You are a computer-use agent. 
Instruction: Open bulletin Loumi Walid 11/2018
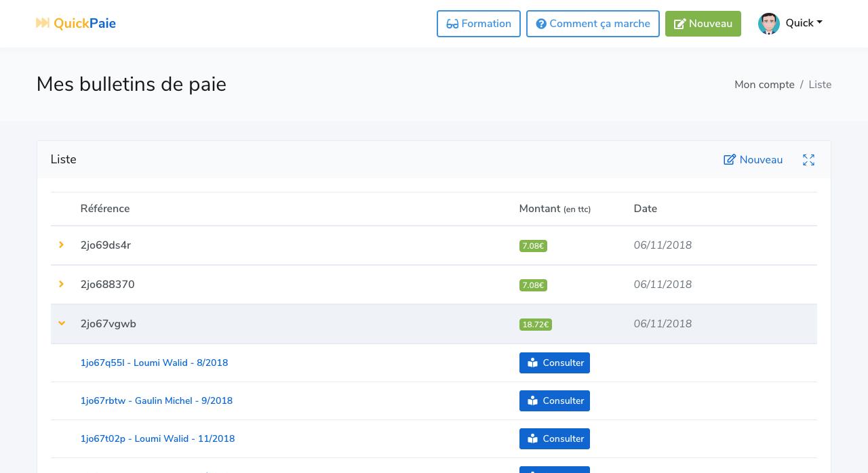tap(157, 438)
